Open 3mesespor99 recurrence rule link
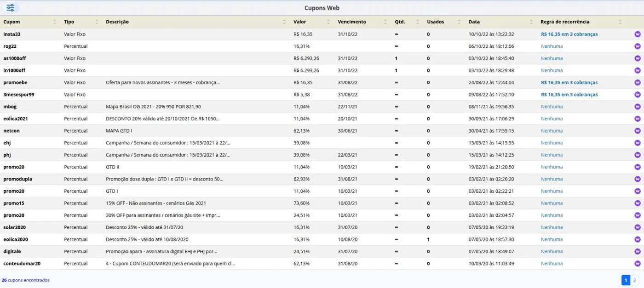The width and height of the screenshot is (644, 288). [569, 95]
